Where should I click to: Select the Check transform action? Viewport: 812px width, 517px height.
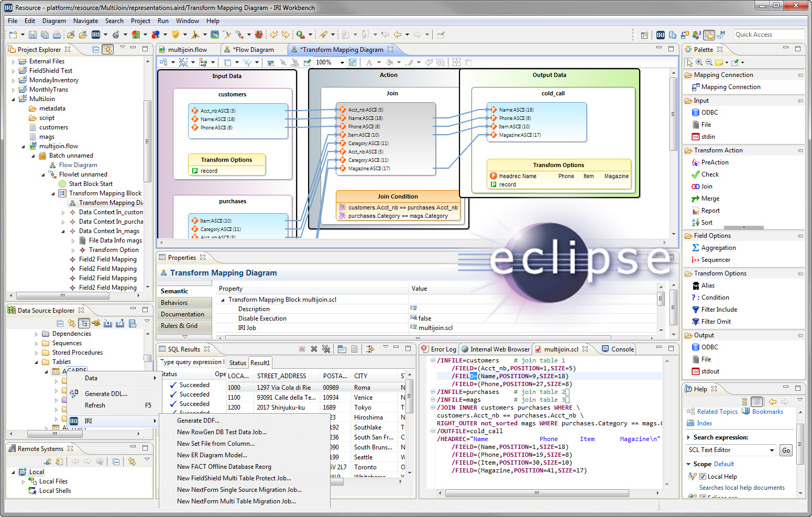[710, 174]
